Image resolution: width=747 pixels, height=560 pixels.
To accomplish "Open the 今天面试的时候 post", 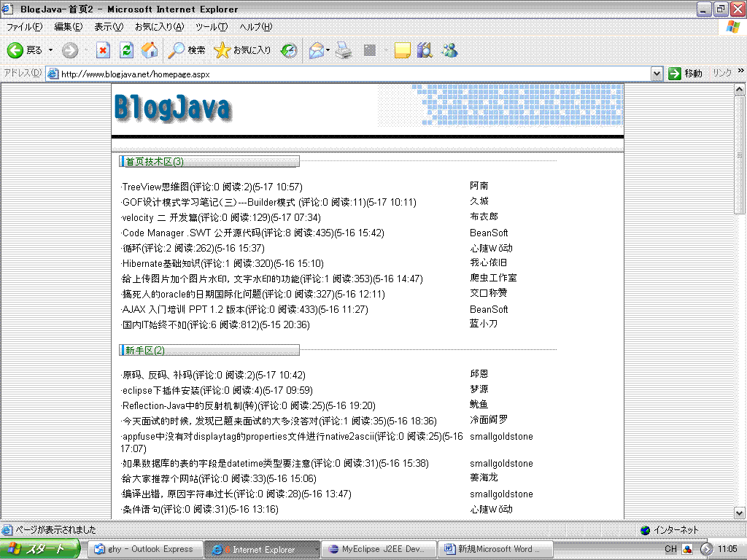I will coord(279,421).
